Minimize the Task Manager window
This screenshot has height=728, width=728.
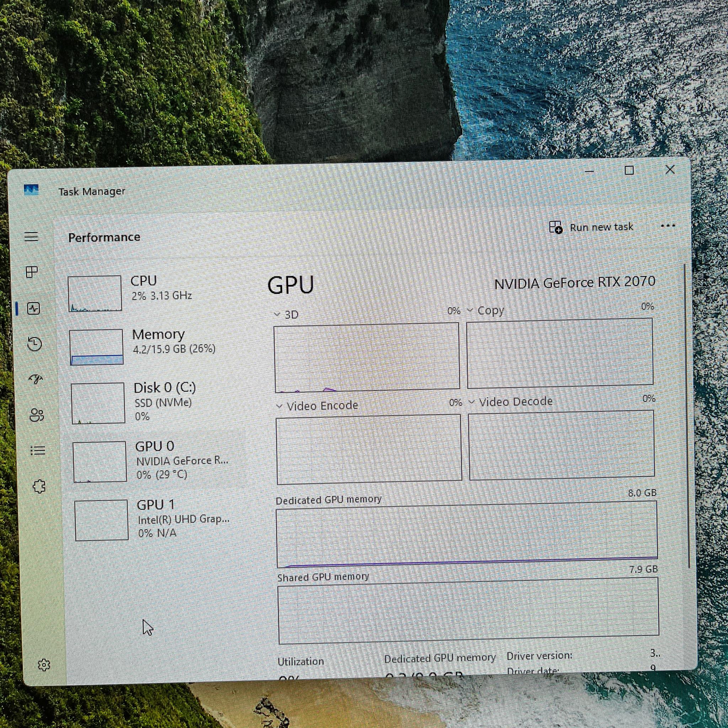(x=589, y=171)
